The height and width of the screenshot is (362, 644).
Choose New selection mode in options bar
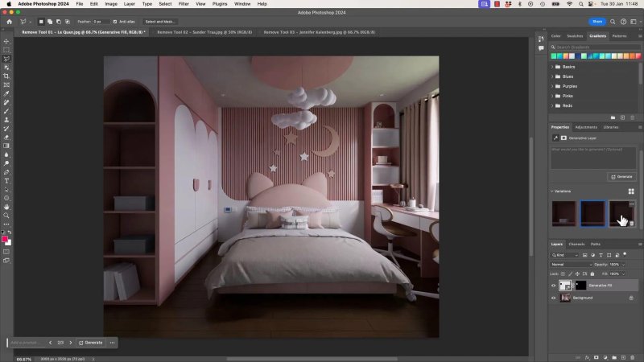41,22
